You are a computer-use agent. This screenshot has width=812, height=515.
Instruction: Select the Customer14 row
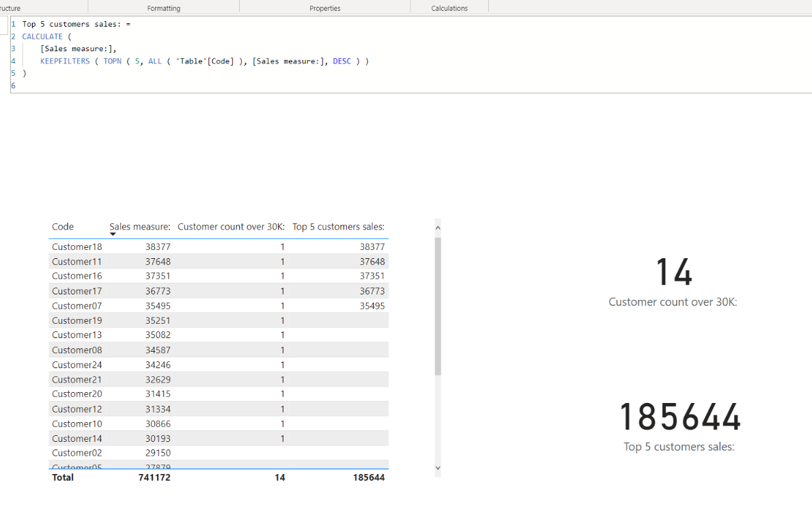click(219, 439)
